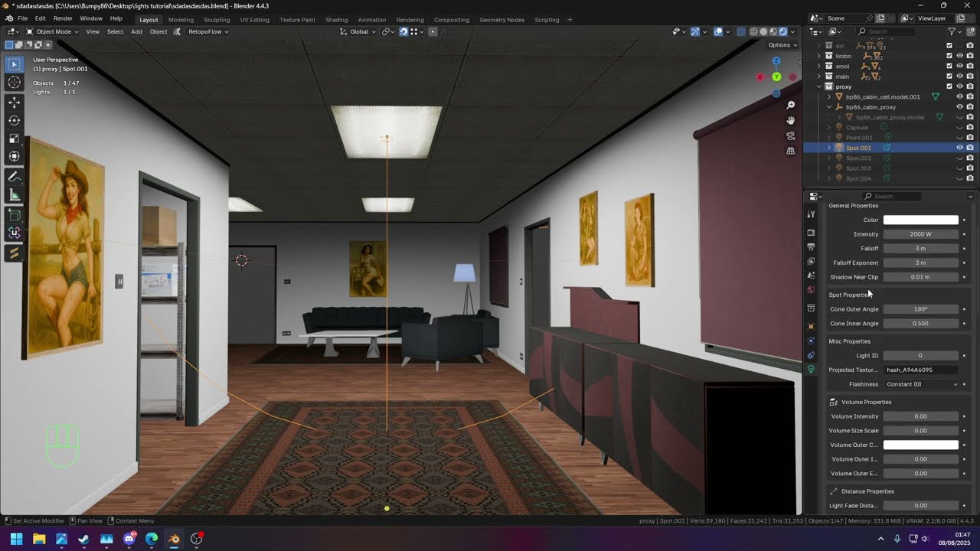Viewport: 980px width, 551px height.
Task: Toggle the show gizmo button
Action: click(694, 31)
